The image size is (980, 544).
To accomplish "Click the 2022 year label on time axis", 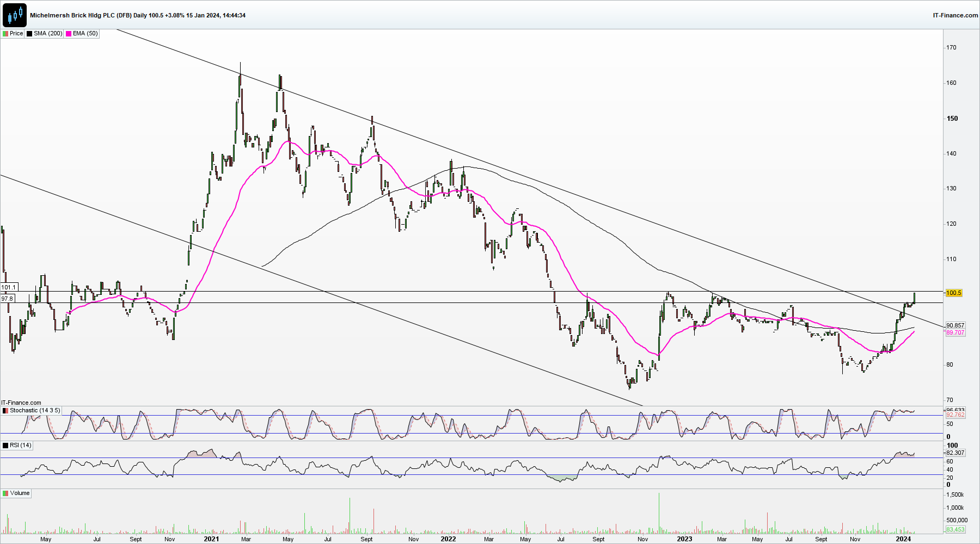I will pyautogui.click(x=448, y=539).
